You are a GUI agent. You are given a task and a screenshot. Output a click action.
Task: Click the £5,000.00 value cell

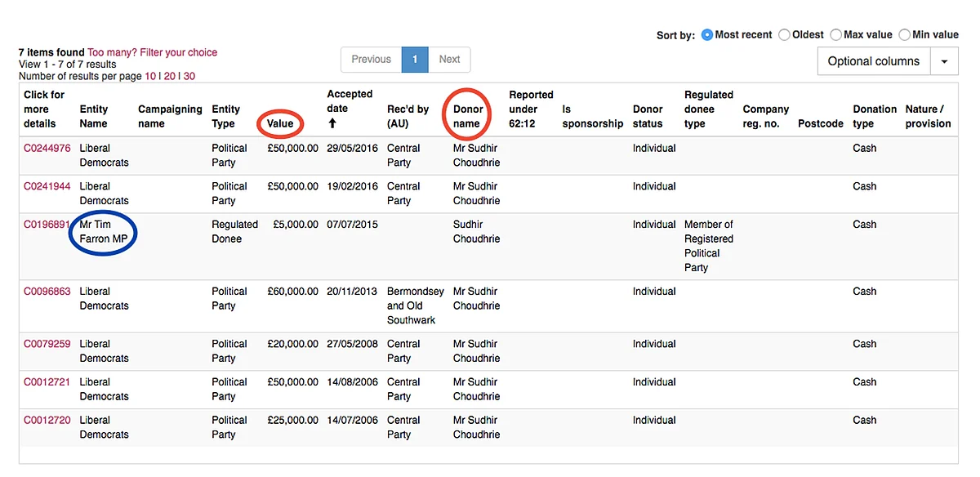click(296, 225)
